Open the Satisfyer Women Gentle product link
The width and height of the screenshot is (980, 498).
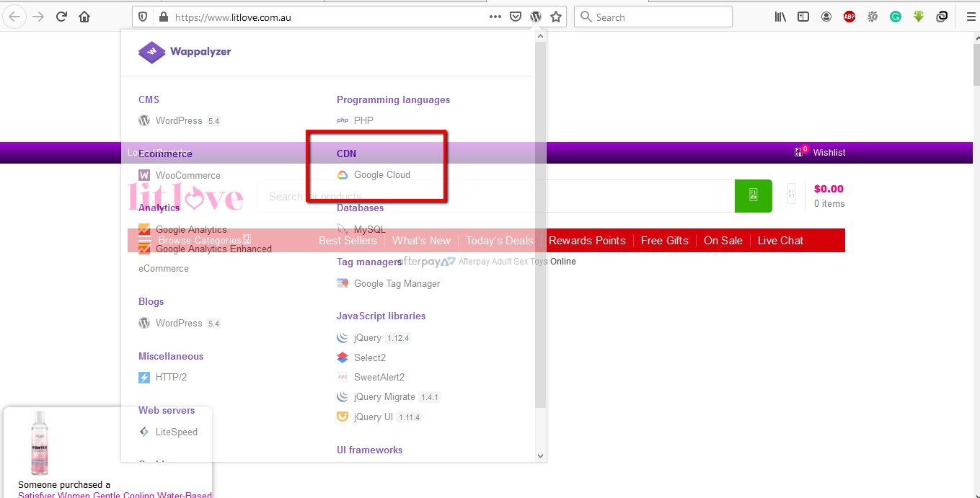pyautogui.click(x=115, y=494)
